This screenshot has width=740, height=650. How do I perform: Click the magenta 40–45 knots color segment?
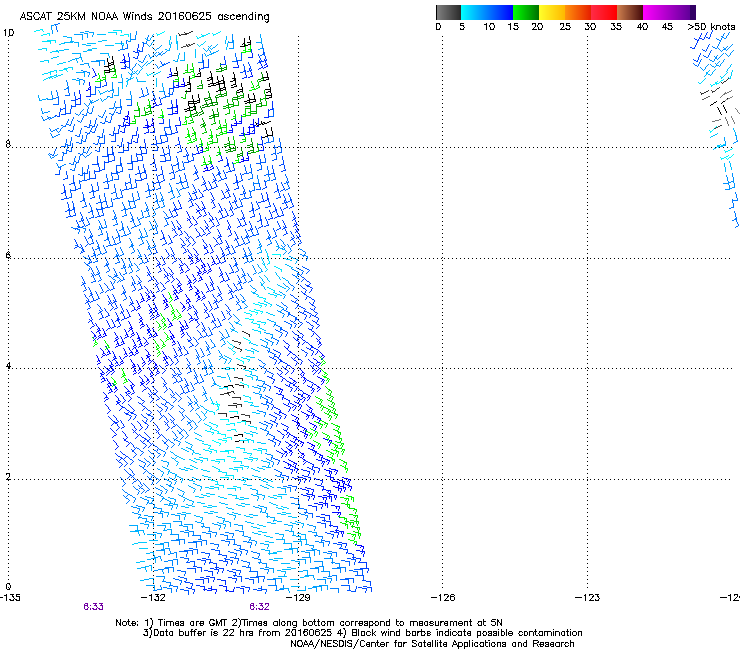point(656,12)
